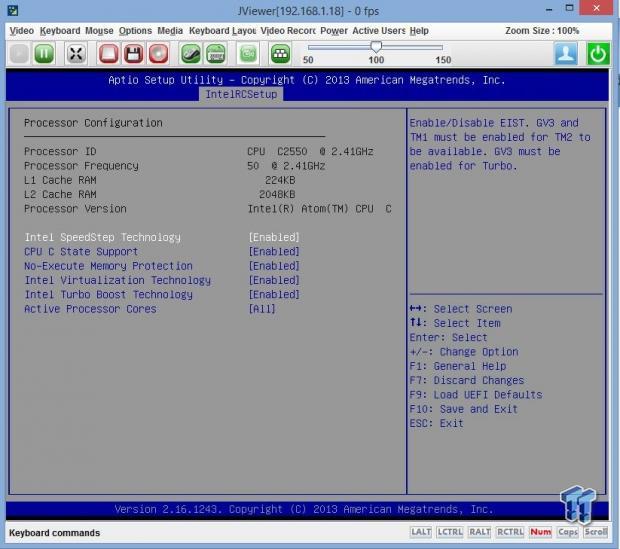The width and height of the screenshot is (620, 549).
Task: Select Active Processor Cores setting
Action: [x=90, y=309]
